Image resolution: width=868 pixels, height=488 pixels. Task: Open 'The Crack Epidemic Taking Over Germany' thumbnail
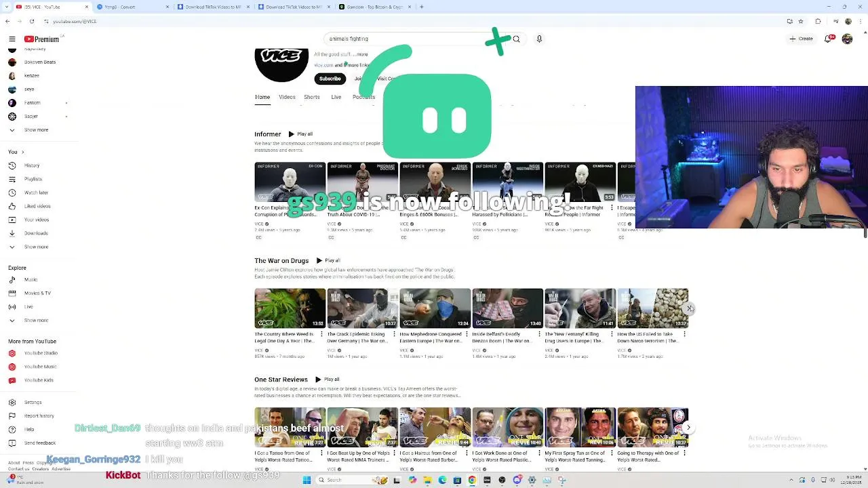(363, 308)
